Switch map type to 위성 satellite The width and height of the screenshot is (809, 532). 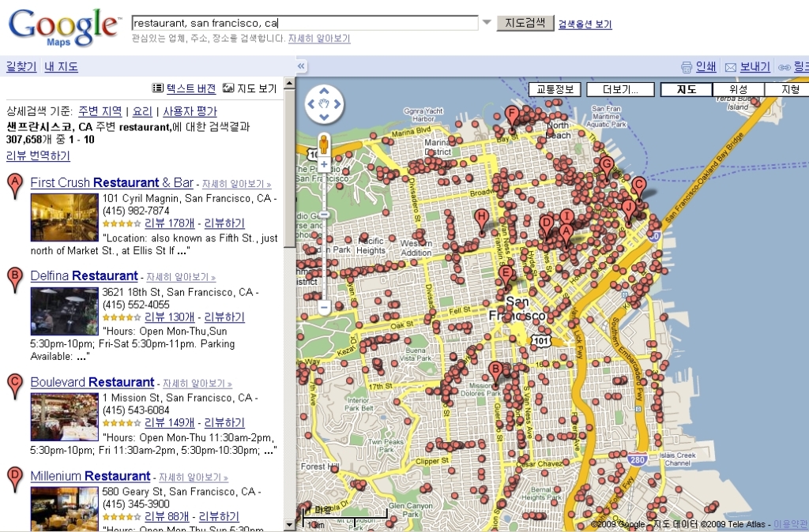(x=739, y=89)
